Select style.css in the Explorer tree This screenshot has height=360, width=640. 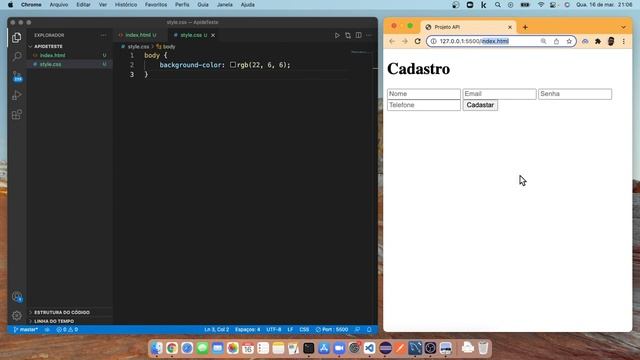point(69,64)
